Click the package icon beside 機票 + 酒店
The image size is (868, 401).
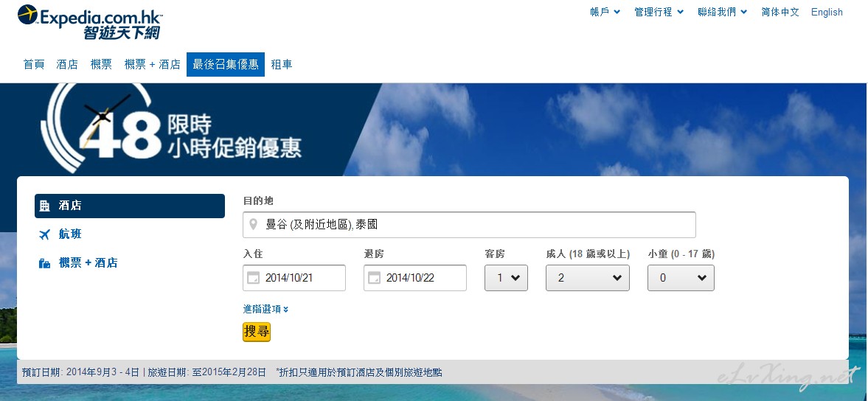pos(45,263)
